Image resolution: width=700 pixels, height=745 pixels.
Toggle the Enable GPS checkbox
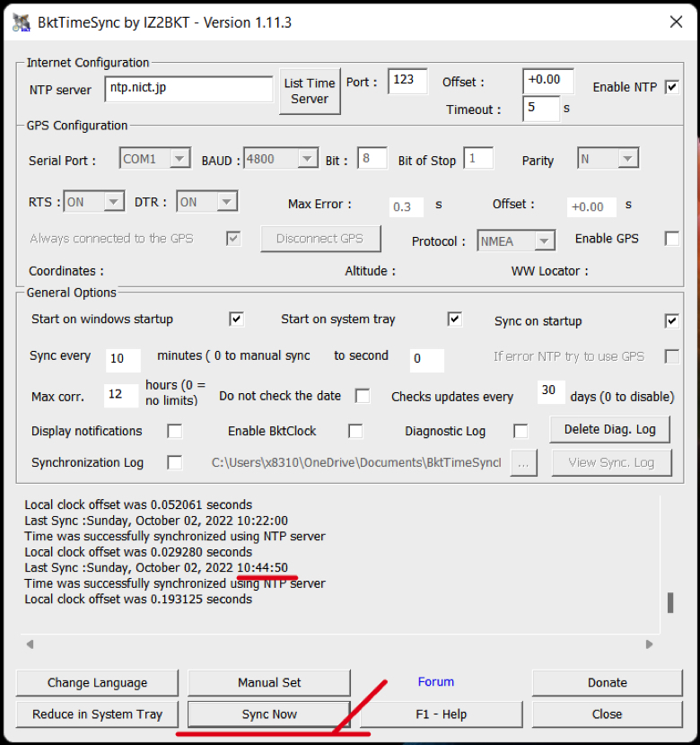tap(672, 239)
